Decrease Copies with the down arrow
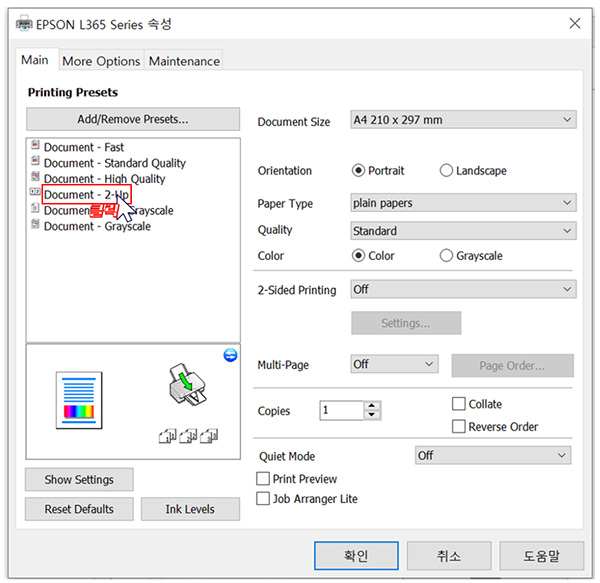This screenshot has height=583, width=600. tap(372, 415)
